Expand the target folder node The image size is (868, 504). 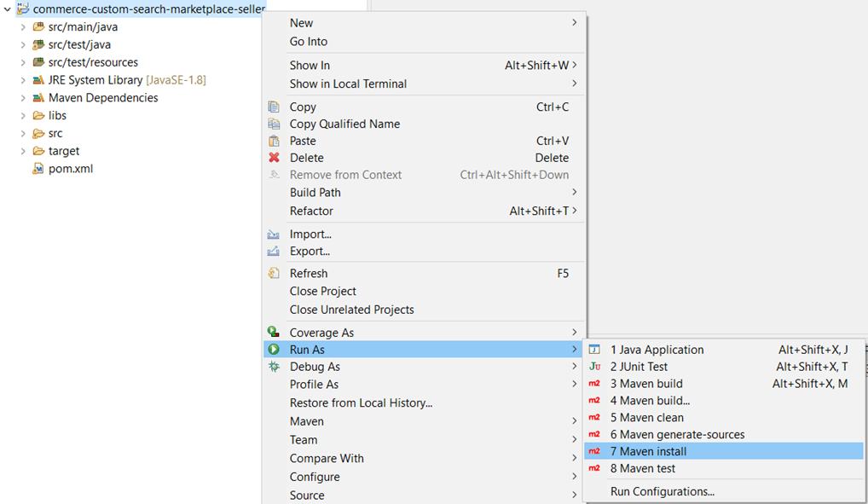[23, 151]
